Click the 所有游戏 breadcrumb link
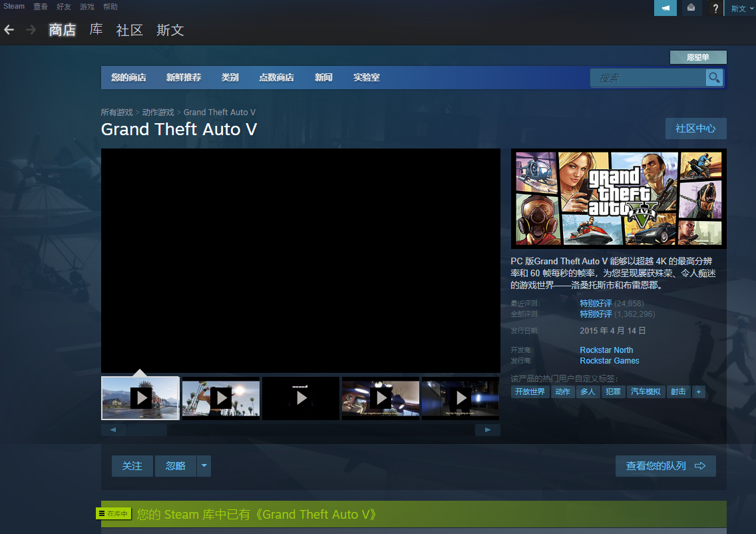This screenshot has width=756, height=534. pyautogui.click(x=116, y=113)
